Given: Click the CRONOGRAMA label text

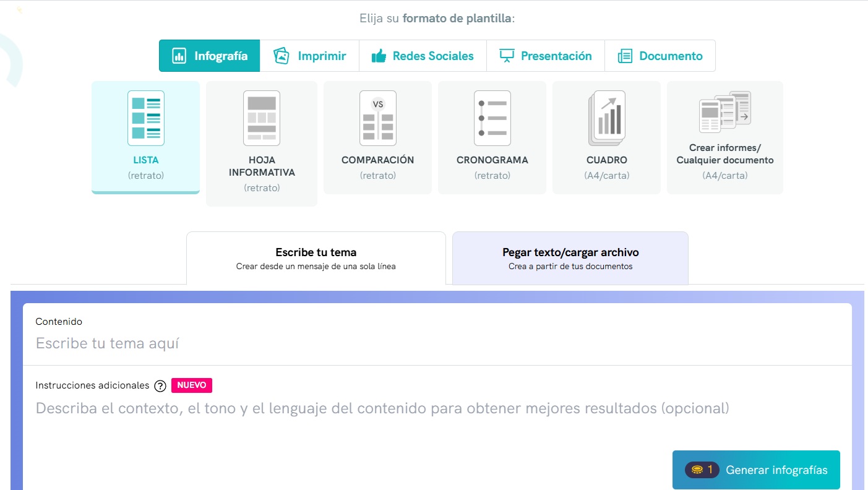Looking at the screenshot, I should click(x=492, y=160).
